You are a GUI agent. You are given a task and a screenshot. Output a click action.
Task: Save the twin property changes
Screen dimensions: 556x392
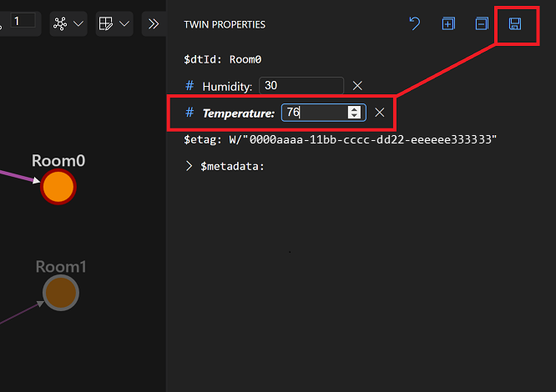pos(515,24)
